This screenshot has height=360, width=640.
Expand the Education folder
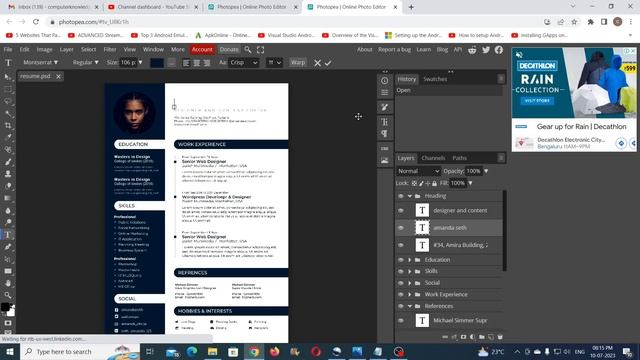tap(409, 260)
